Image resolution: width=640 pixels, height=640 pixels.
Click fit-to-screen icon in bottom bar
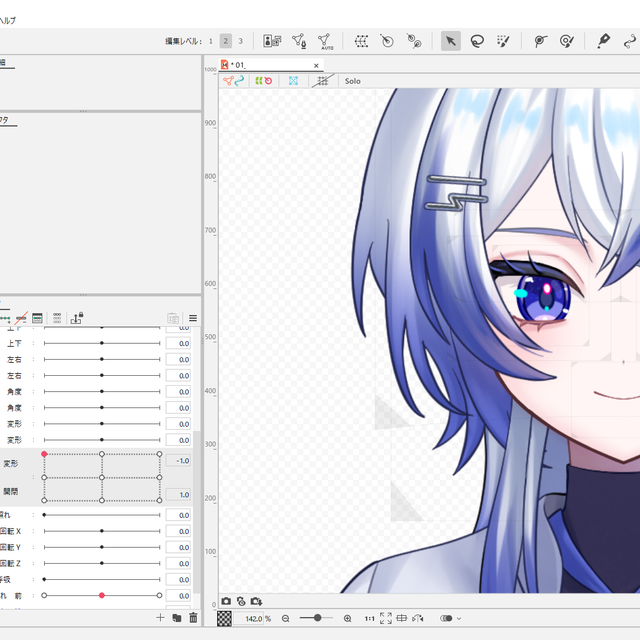(x=386, y=619)
